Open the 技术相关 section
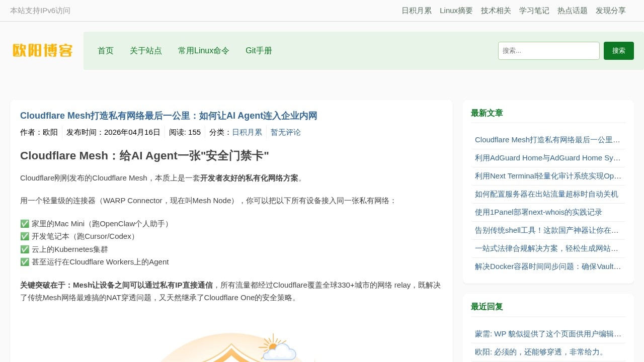 click(x=496, y=10)
